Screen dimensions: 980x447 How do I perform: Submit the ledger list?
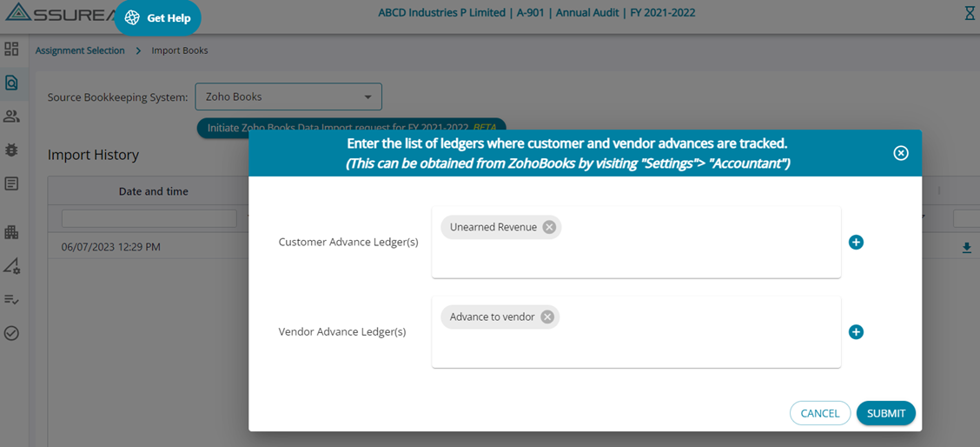[x=885, y=413]
